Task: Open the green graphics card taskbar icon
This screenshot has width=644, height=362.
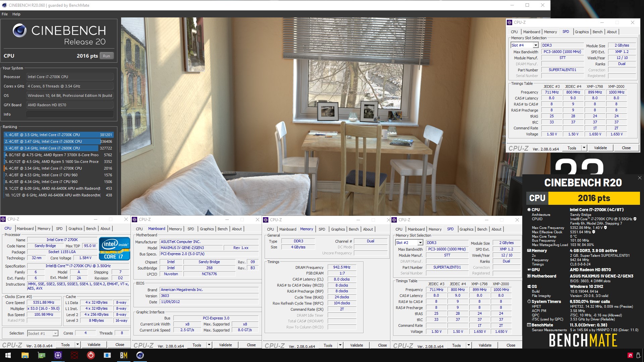Action: click(42, 355)
